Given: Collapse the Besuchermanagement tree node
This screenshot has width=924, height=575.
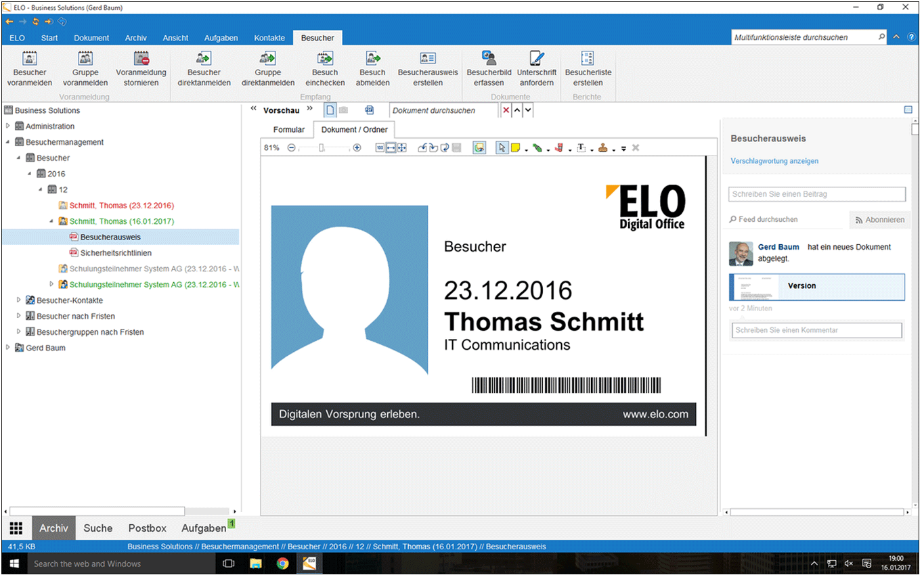Looking at the screenshot, I should (x=8, y=142).
